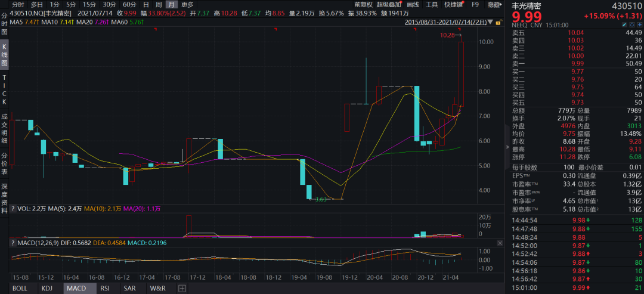This screenshot has height=294, width=644.
Task: Open the VOL indicator help question mark
Action: [13, 209]
